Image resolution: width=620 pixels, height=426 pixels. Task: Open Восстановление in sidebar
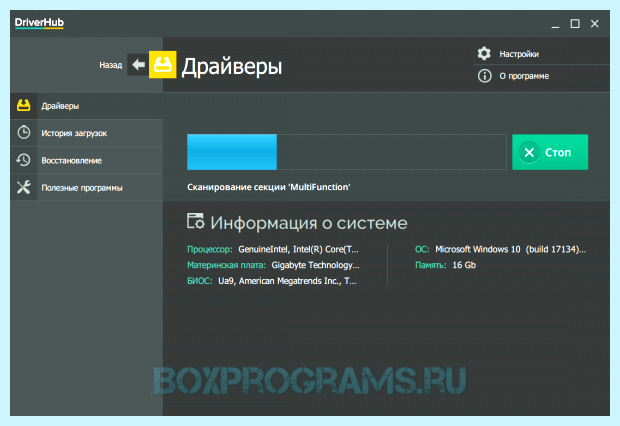87,160
